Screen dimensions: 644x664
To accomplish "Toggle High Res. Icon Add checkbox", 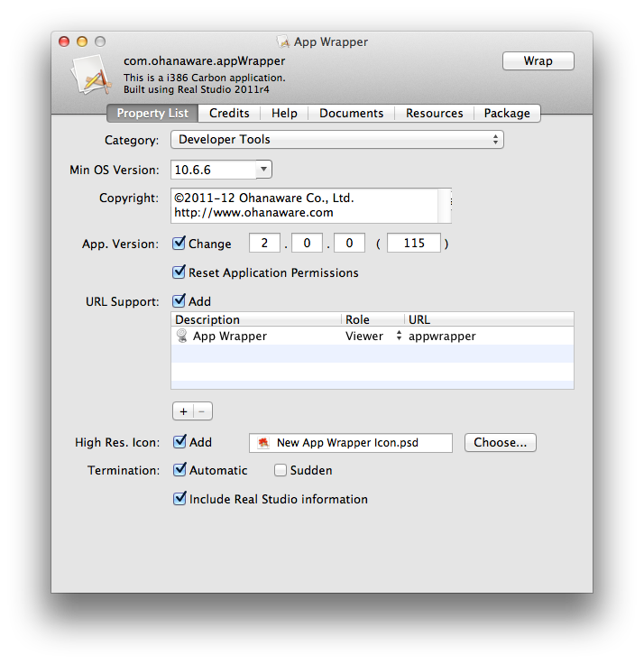I will [x=179, y=442].
